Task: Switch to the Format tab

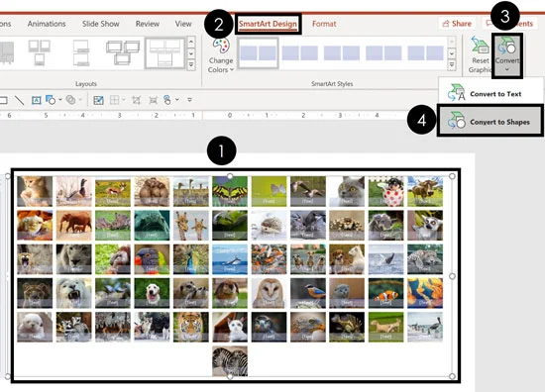Action: coord(324,24)
